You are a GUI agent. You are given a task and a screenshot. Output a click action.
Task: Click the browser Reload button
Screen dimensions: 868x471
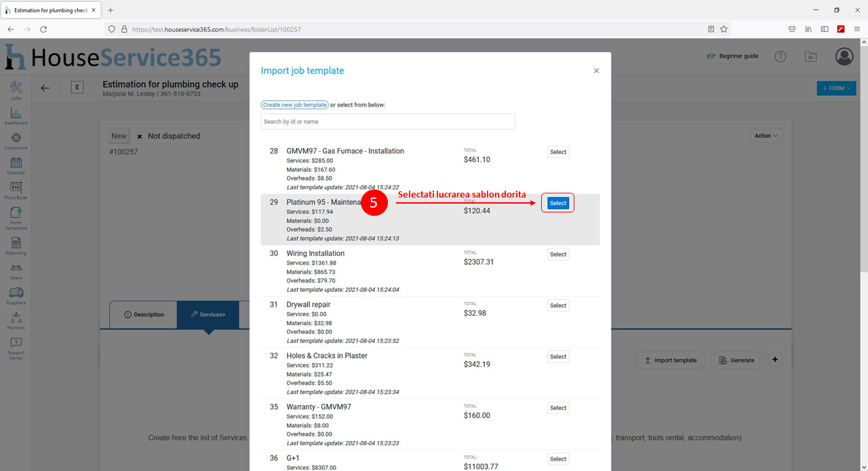[x=43, y=29]
